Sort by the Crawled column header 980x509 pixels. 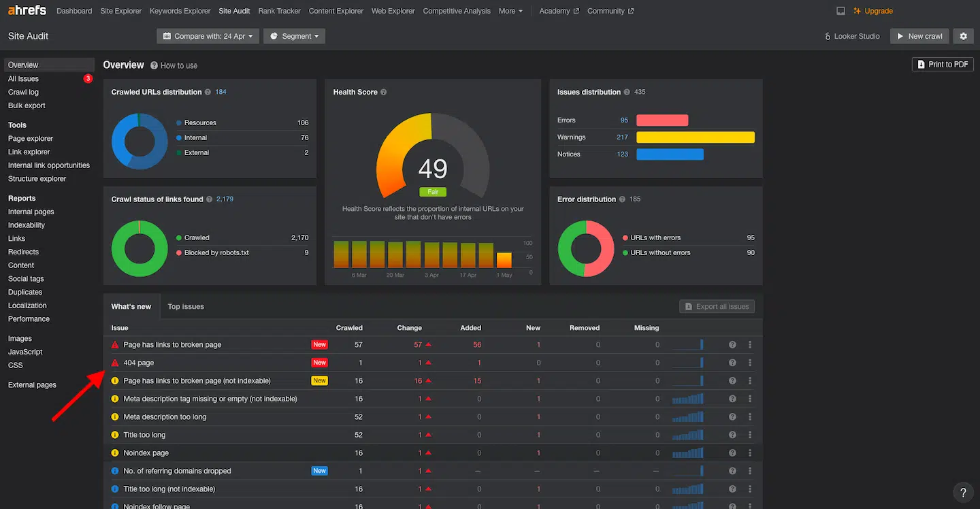click(349, 328)
